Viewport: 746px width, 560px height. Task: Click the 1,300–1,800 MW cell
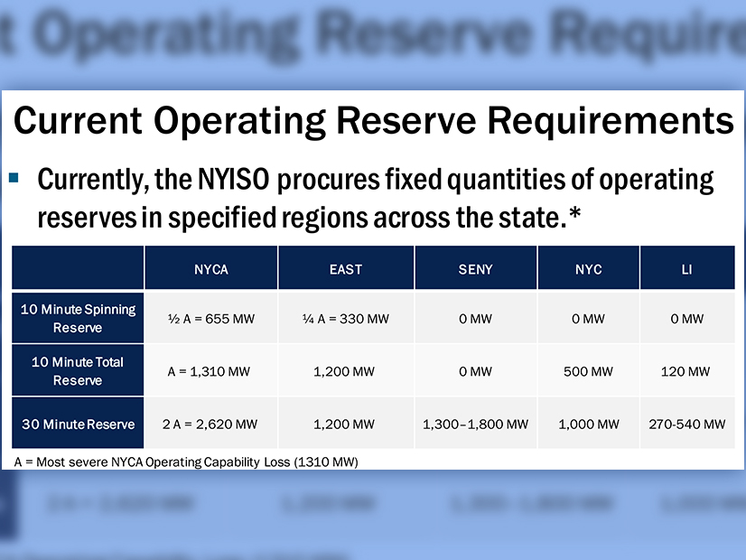click(475, 424)
